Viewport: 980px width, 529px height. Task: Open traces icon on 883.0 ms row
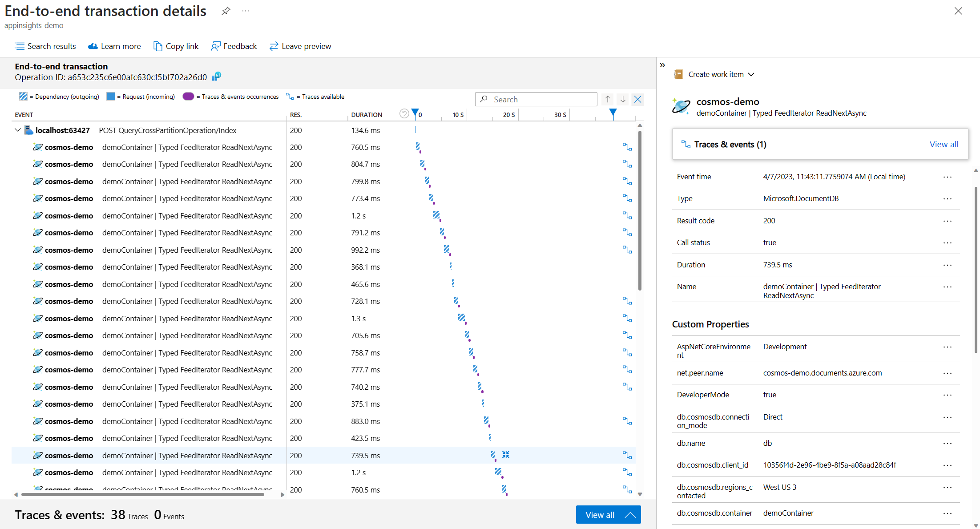click(627, 421)
